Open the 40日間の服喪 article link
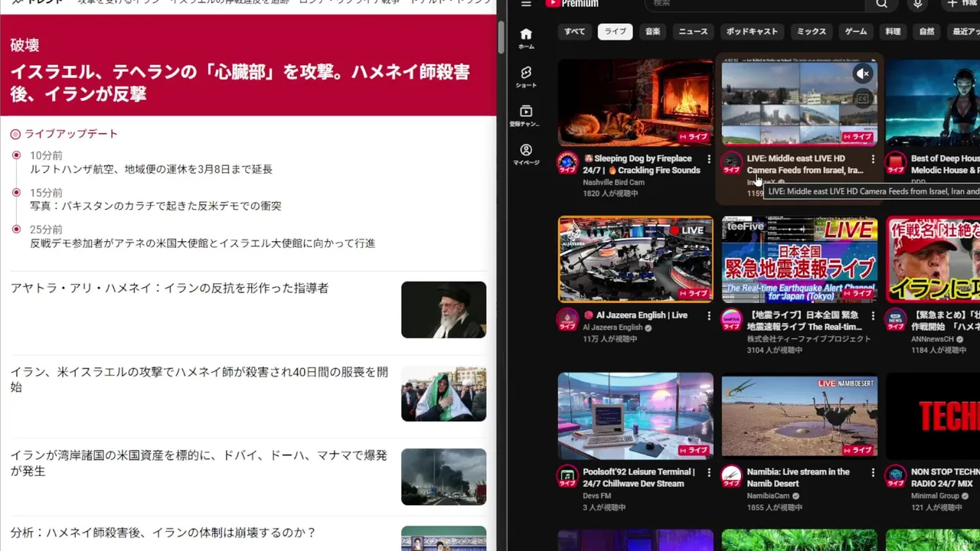980x551 pixels. click(x=199, y=380)
